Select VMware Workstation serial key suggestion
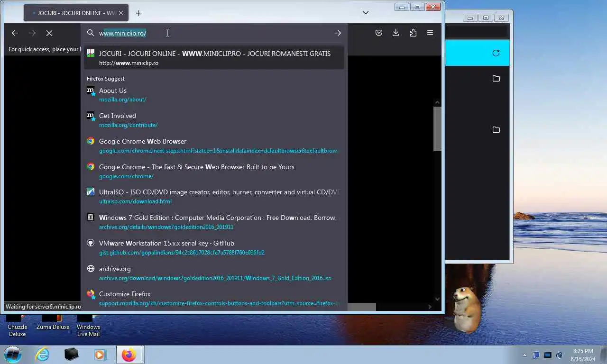This screenshot has height=364, width=607. point(214,247)
